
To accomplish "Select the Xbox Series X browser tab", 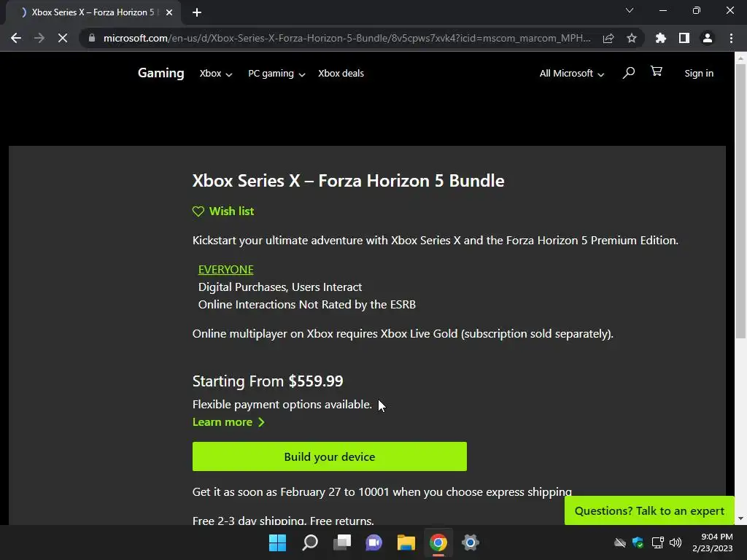I will point(93,12).
